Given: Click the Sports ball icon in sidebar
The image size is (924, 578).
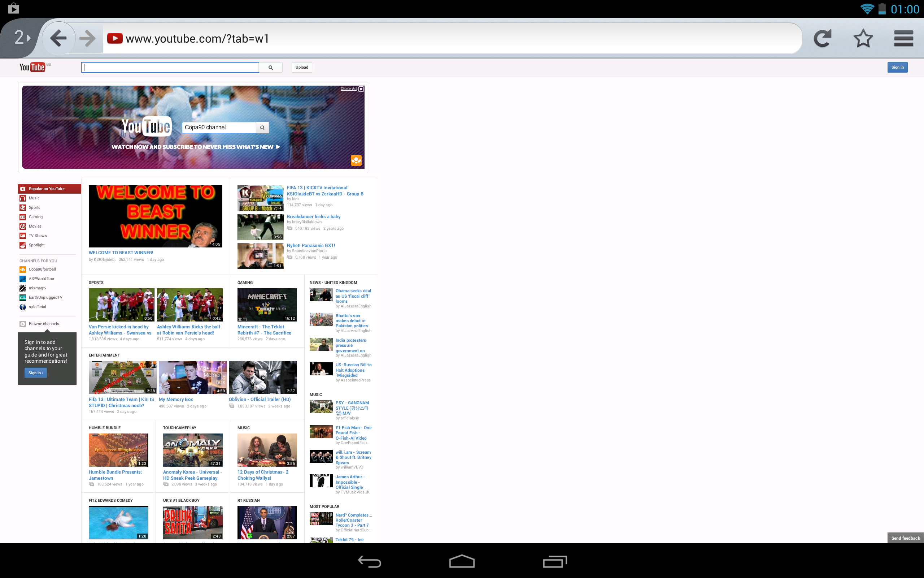Looking at the screenshot, I should click(22, 208).
